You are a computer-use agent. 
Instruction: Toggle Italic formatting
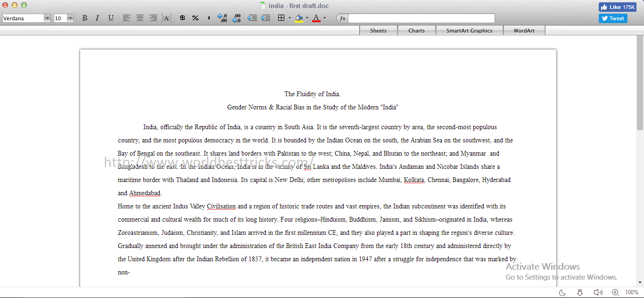click(x=97, y=18)
